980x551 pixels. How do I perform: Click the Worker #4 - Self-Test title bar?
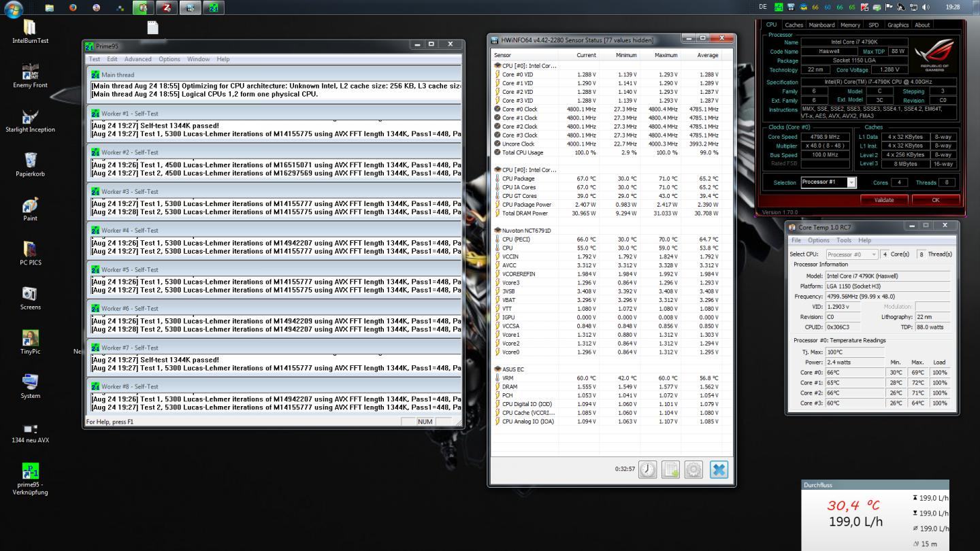pyautogui.click(x=274, y=231)
